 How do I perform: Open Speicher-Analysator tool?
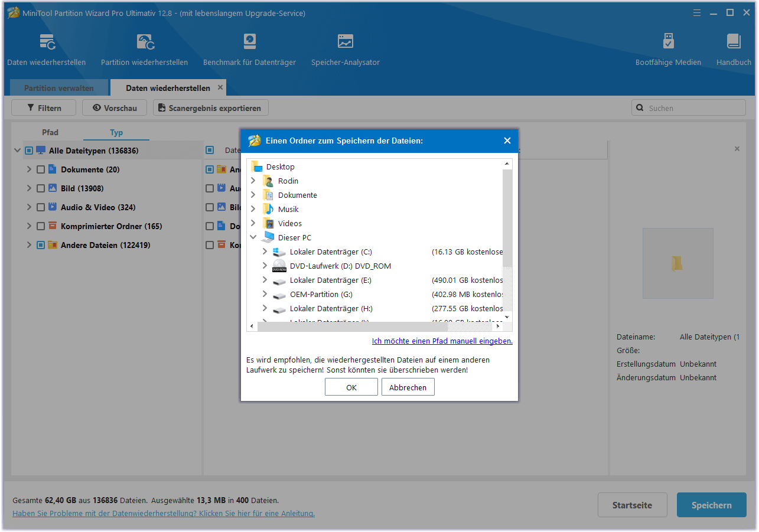point(346,42)
